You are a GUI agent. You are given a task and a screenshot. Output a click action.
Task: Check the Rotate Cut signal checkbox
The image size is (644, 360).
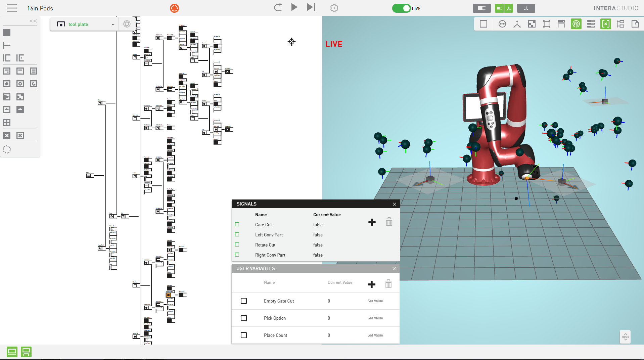coord(237,244)
